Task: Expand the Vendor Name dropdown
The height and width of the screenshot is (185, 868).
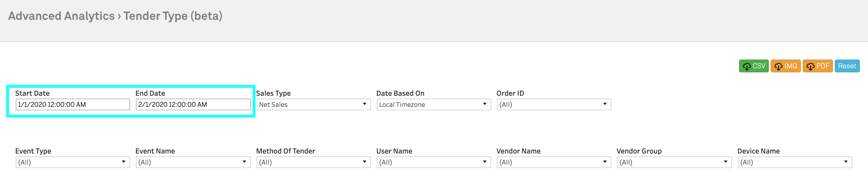Action: click(x=554, y=162)
